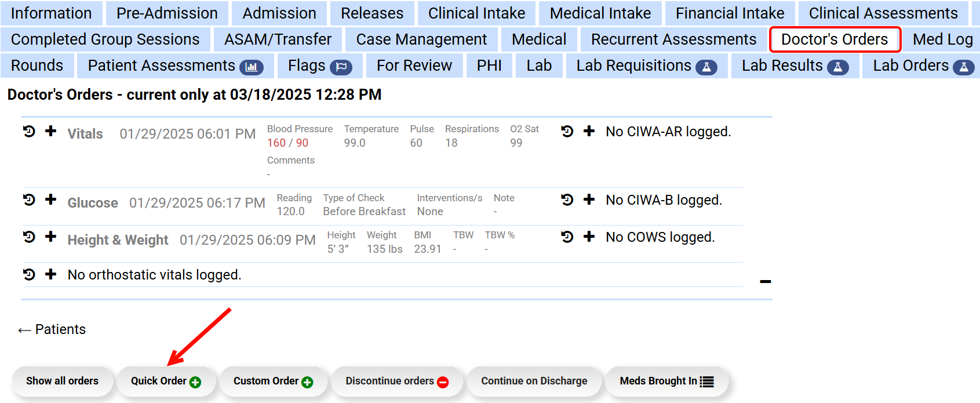Open the Doctor's Orders tab
Screen dimensions: 980x403
[x=835, y=39]
